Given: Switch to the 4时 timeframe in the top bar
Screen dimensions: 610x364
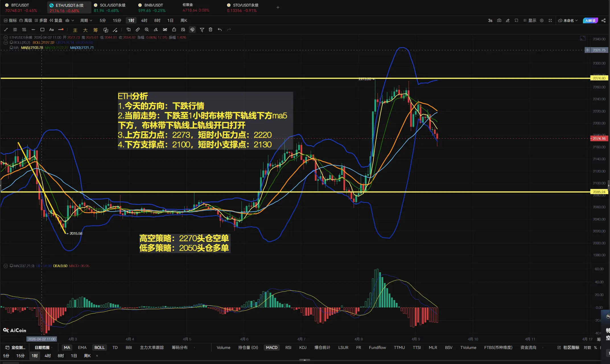Looking at the screenshot, I should pos(144,20).
